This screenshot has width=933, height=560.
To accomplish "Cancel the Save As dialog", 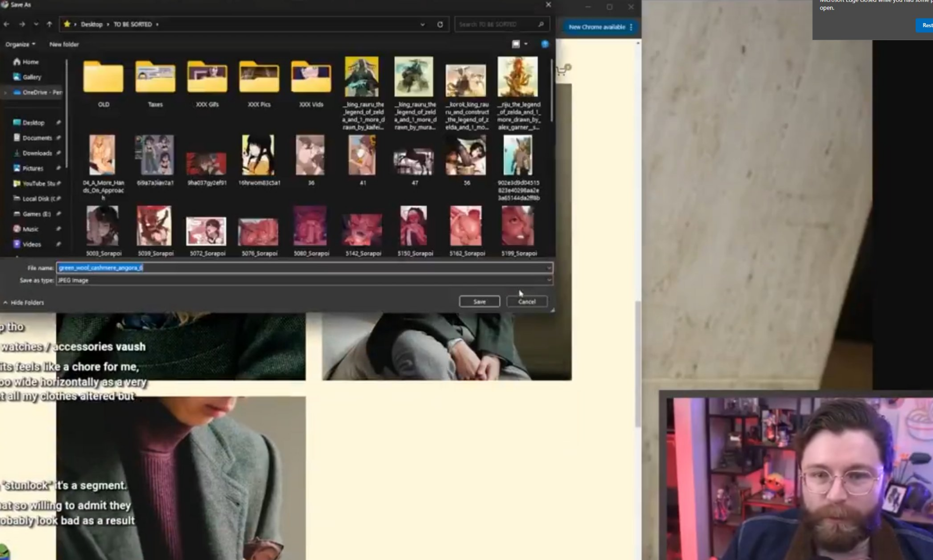I will pos(527,302).
